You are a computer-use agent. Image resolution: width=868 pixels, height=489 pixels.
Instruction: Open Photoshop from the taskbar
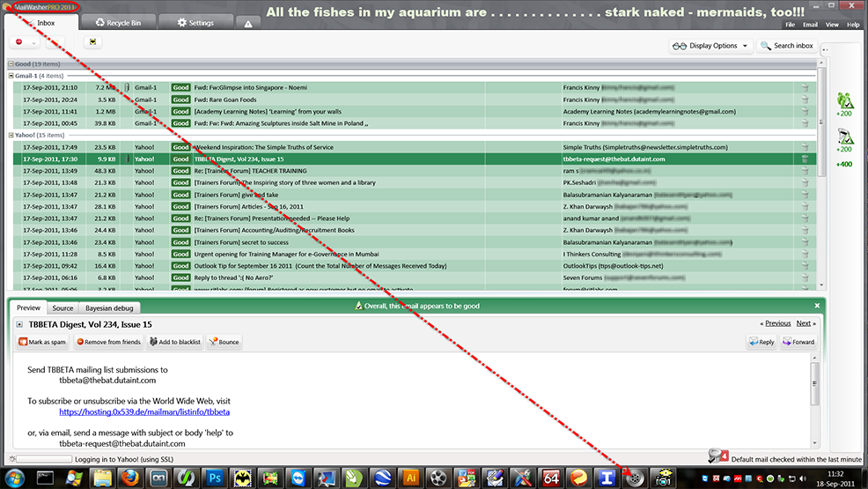[x=214, y=478]
